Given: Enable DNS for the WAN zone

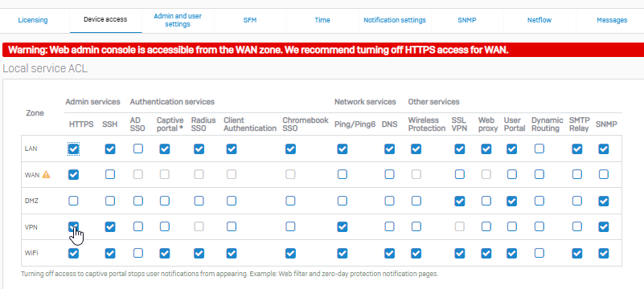Looking at the screenshot, I should click(x=389, y=175).
